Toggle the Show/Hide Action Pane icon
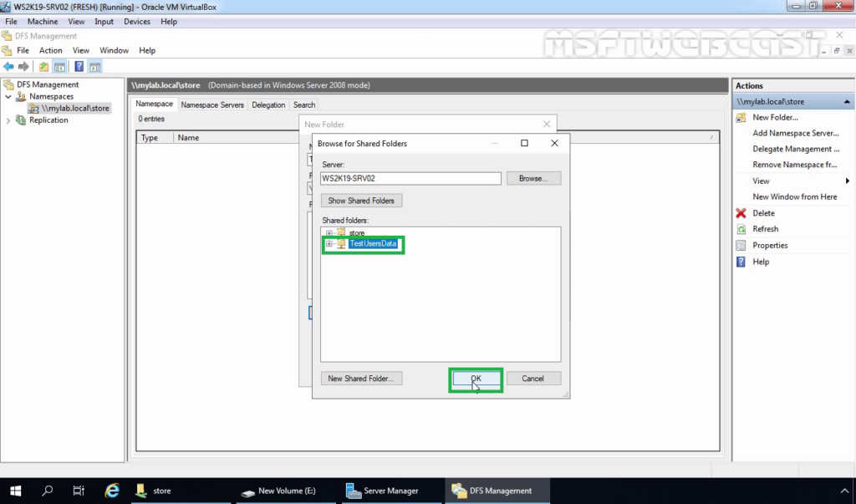Screen dimensions: 856x504 [x=95, y=67]
